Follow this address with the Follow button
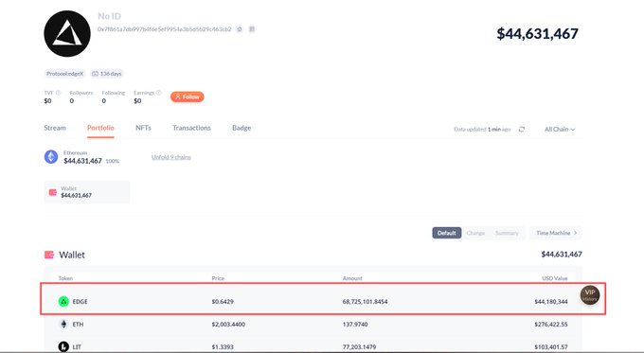The height and width of the screenshot is (353, 644). coord(188,97)
